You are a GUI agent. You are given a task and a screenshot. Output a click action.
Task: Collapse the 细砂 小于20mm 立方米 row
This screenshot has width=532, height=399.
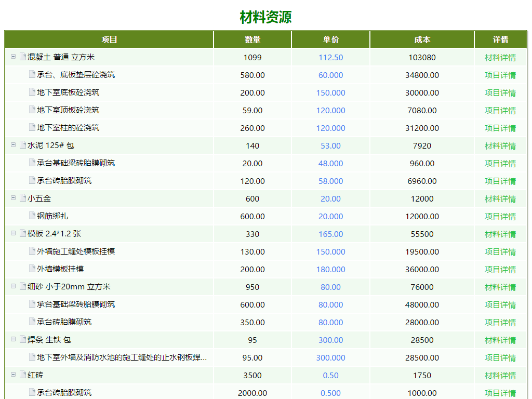click(13, 286)
